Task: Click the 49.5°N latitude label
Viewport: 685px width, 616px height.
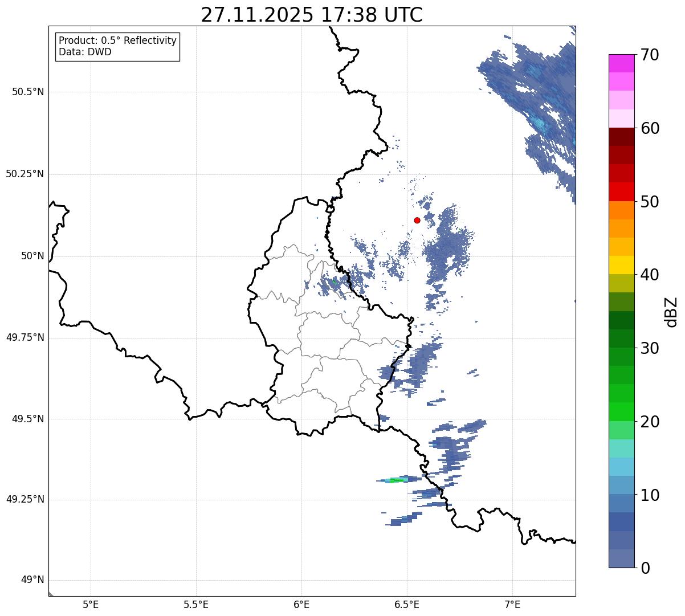Action: [x=28, y=419]
